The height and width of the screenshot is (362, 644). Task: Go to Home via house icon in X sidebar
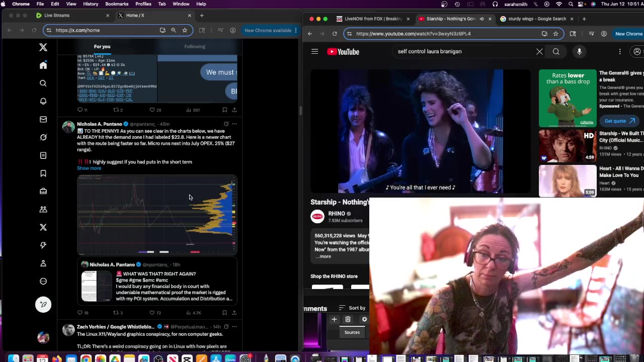pos(43,65)
